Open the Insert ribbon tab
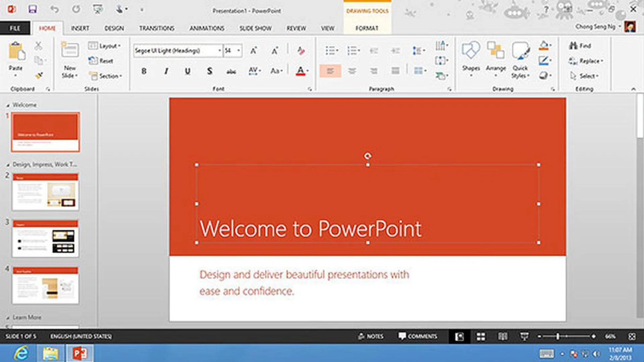 (80, 29)
